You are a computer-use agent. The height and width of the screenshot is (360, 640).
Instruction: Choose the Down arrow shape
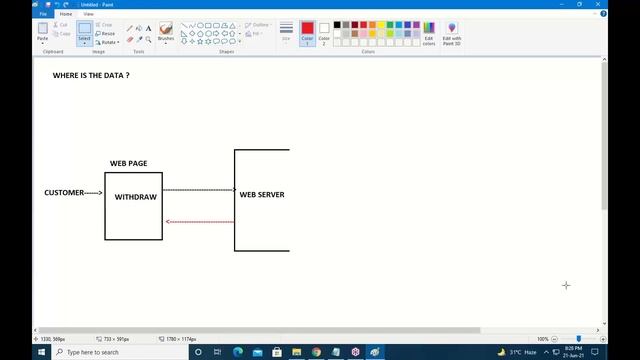(184, 41)
